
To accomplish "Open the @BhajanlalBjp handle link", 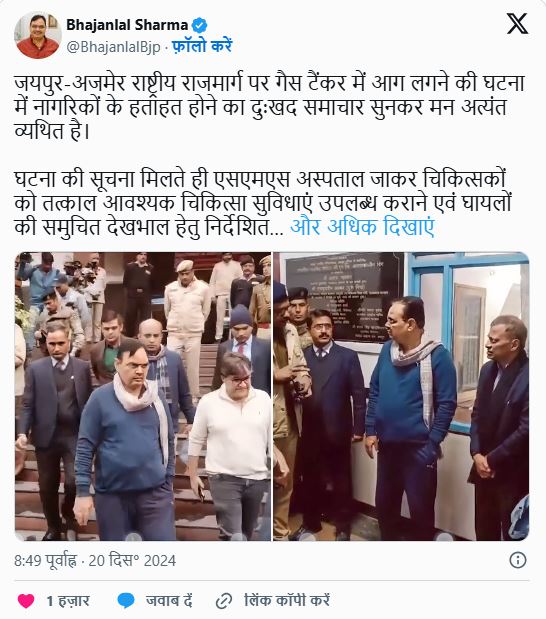I will (113, 47).
